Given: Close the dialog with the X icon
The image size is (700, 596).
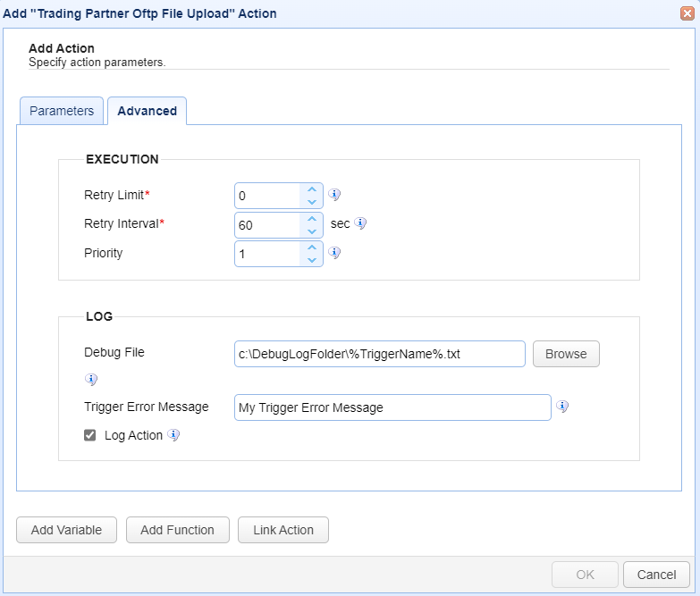Looking at the screenshot, I should [687, 13].
